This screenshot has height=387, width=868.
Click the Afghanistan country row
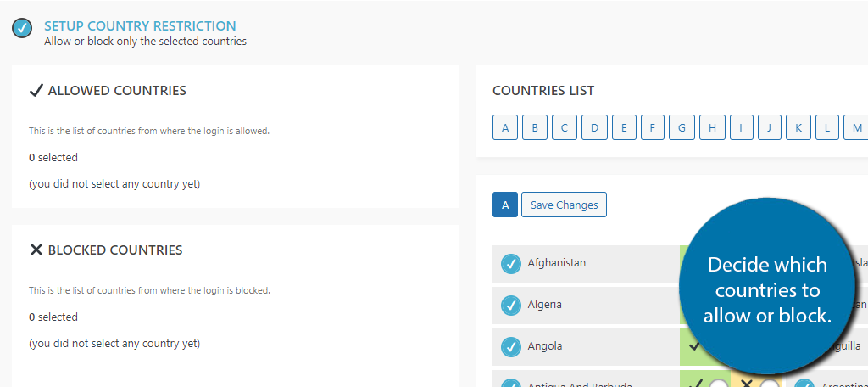click(x=586, y=263)
